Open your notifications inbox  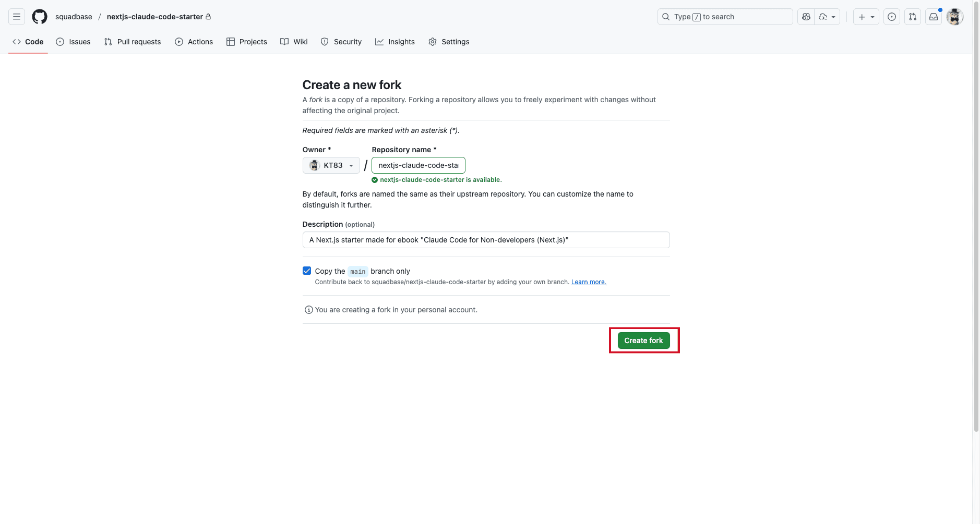coord(934,17)
